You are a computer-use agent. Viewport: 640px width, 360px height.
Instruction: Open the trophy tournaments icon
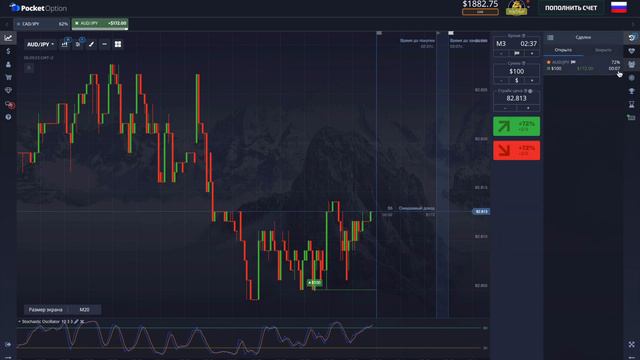click(631, 91)
